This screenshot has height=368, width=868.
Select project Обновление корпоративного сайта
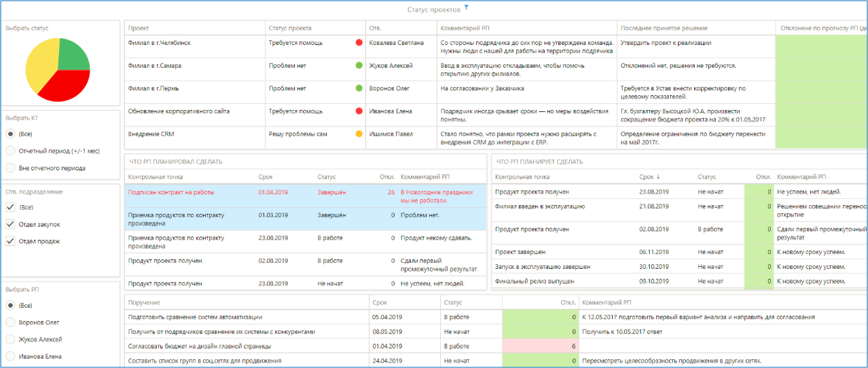(x=179, y=111)
